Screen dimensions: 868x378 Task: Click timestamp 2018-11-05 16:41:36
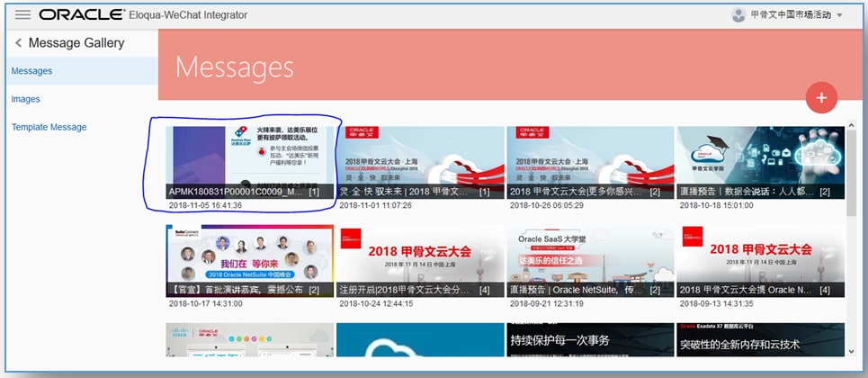[x=205, y=205]
